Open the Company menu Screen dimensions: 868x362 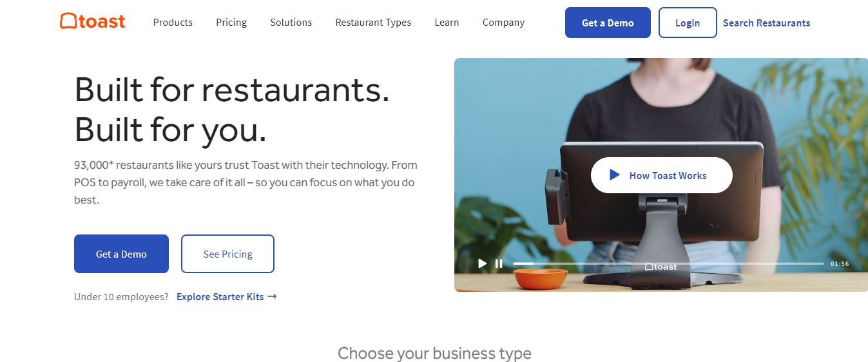pyautogui.click(x=503, y=23)
